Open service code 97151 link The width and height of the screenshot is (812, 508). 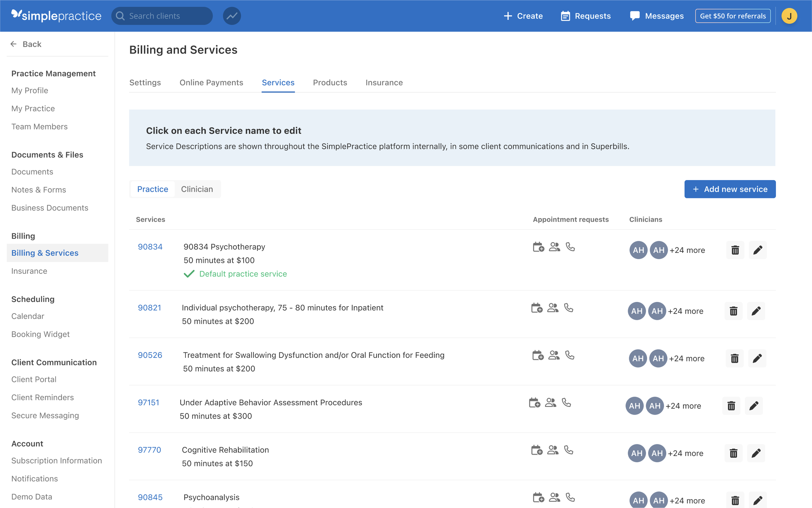click(148, 402)
